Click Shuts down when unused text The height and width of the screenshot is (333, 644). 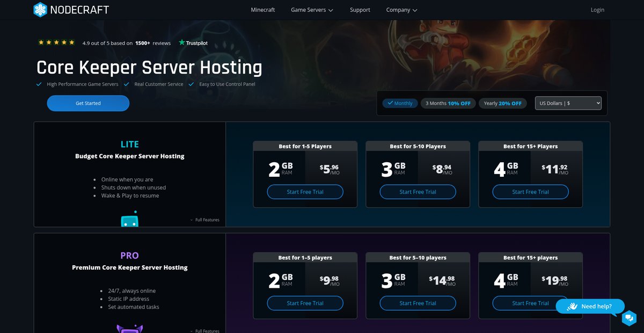[134, 187]
